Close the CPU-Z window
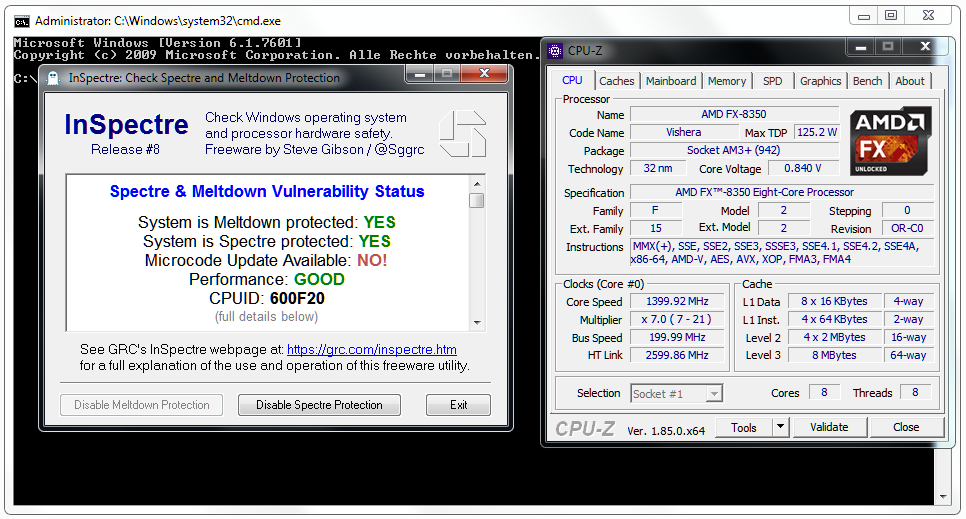966x519 pixels. 925,47
